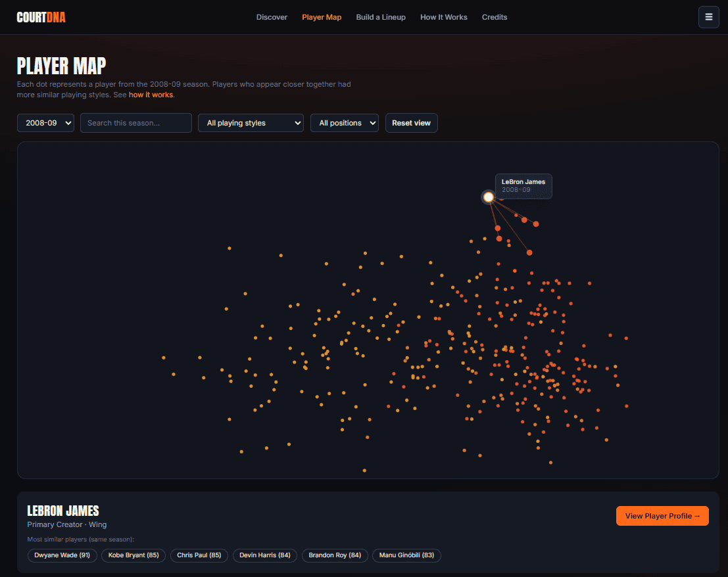Click the LeBron James 2008-09 tooltip

523,186
